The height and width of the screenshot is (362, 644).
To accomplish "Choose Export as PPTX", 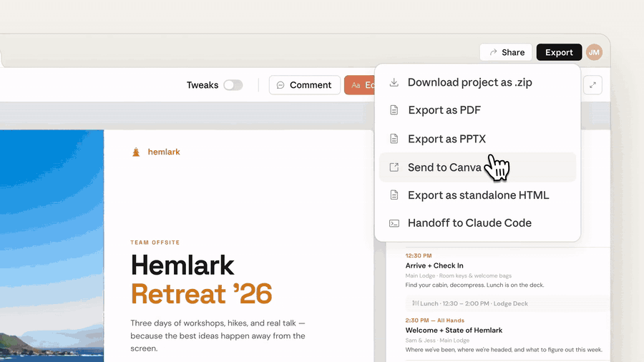I will click(447, 139).
